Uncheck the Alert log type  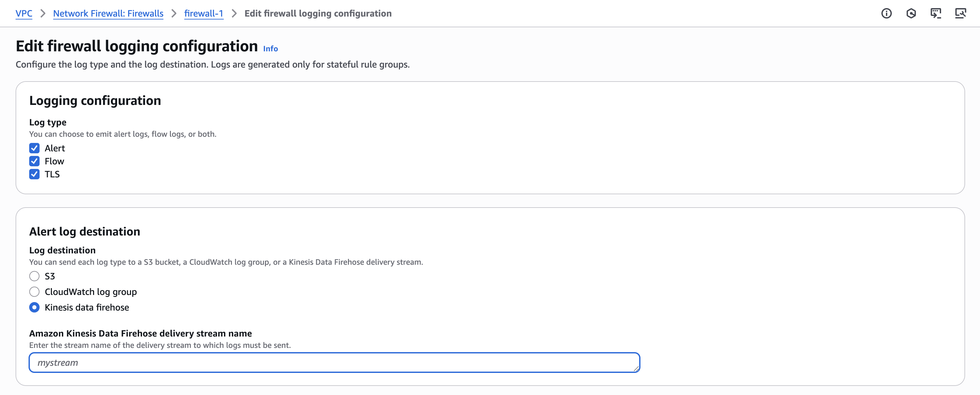34,148
